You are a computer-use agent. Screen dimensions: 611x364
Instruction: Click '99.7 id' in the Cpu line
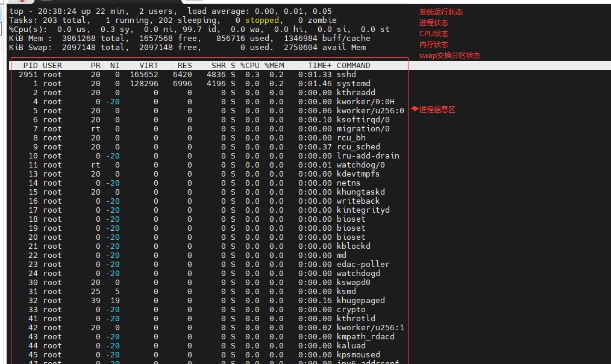(201, 30)
